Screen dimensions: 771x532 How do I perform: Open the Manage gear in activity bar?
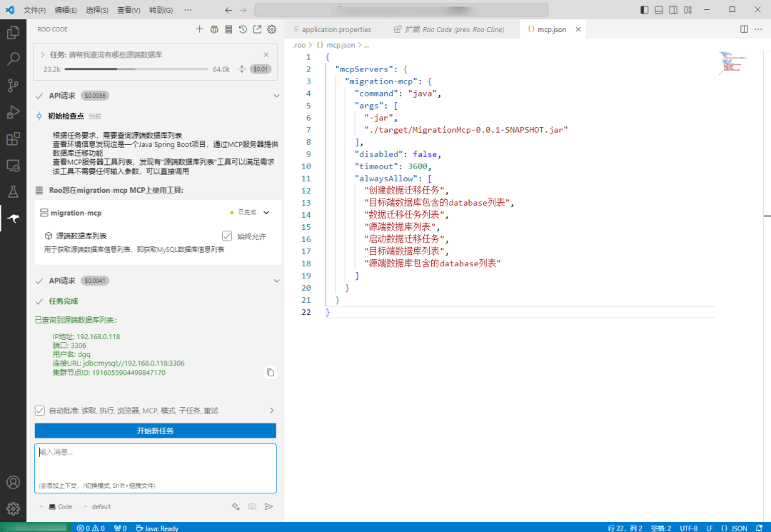[14, 508]
